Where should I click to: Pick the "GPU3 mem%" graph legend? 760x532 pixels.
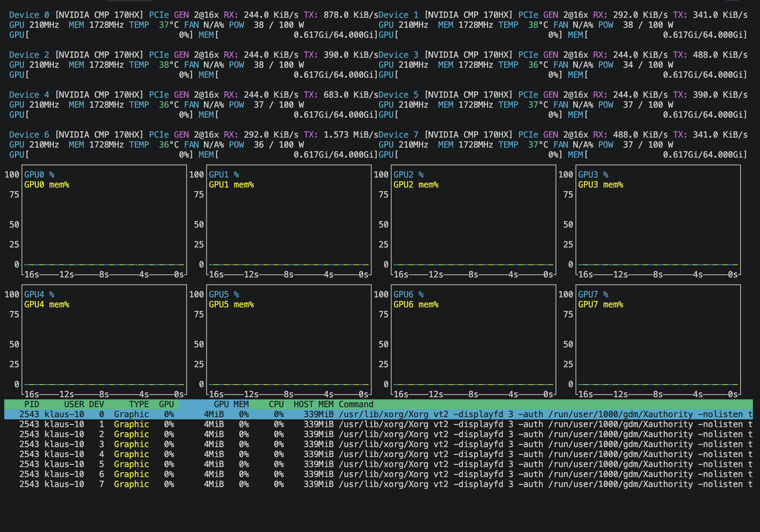point(600,185)
